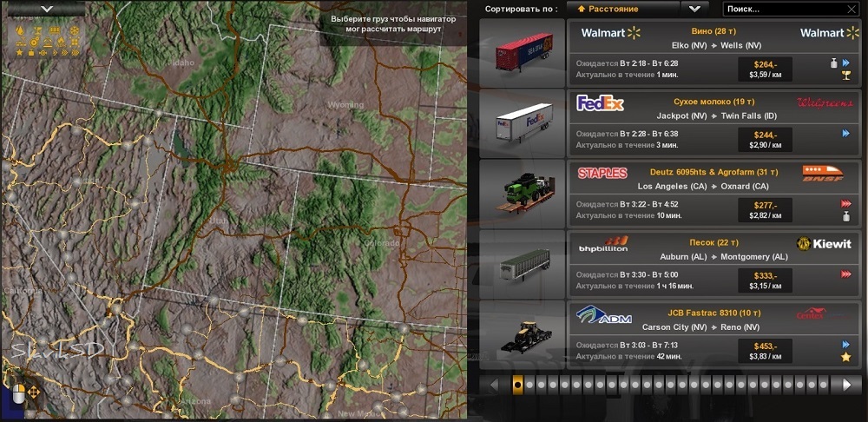The height and width of the screenshot is (422, 868).
Task: Collapse the map filter panel chevron
Action: [46, 8]
